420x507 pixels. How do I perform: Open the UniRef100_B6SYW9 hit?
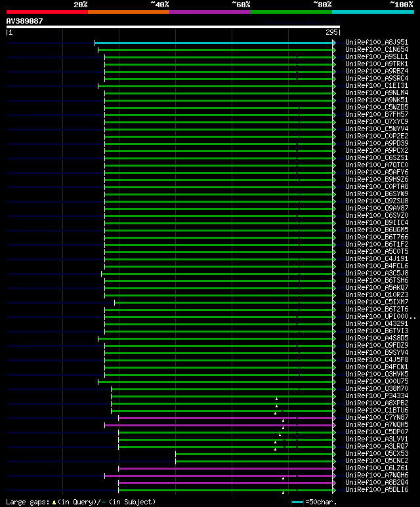(x=377, y=193)
